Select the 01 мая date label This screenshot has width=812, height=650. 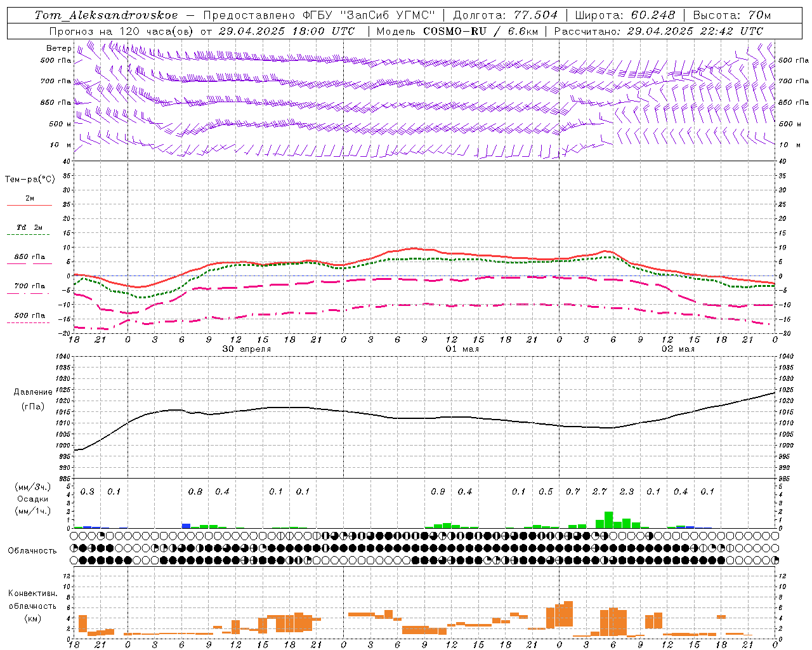click(x=462, y=349)
